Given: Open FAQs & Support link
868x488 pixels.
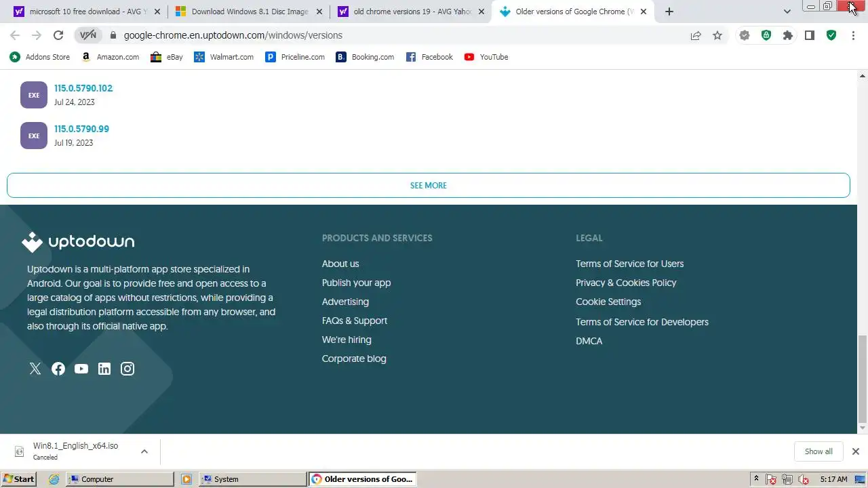Looking at the screenshot, I should point(355,321).
